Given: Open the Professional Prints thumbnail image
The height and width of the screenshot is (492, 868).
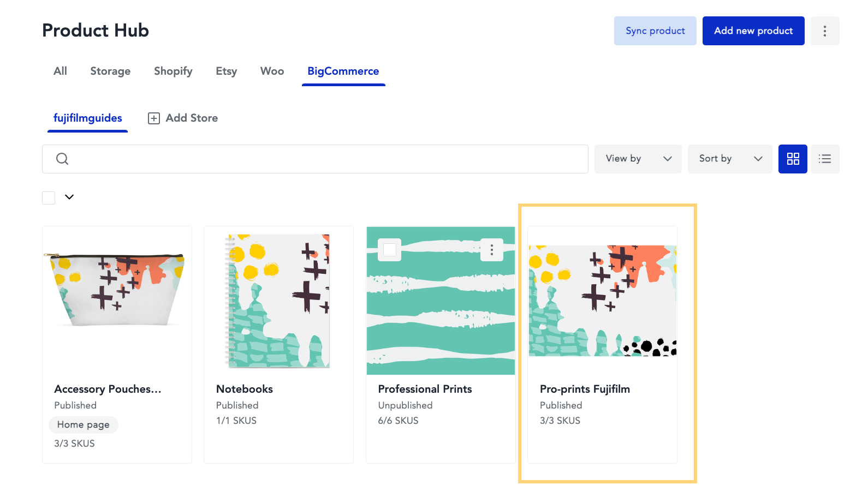Looking at the screenshot, I should [441, 301].
